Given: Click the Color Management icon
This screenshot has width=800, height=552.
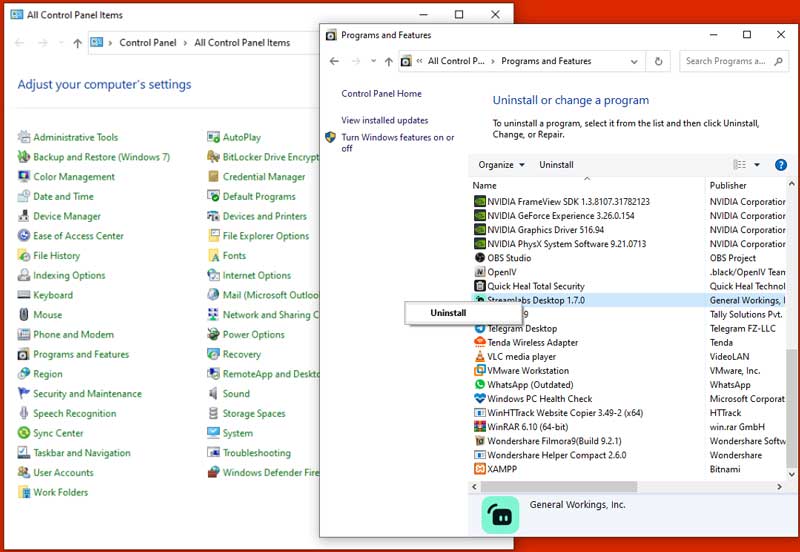Looking at the screenshot, I should pos(24,177).
